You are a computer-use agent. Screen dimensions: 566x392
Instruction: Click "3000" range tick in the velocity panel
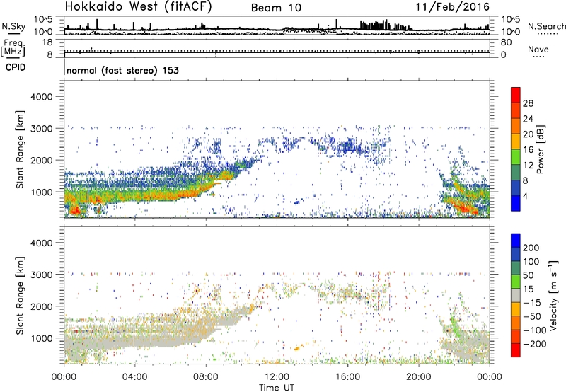coord(41,275)
